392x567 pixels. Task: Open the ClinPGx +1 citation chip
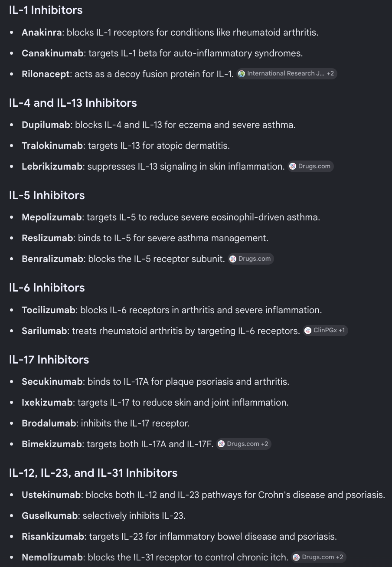[325, 331]
